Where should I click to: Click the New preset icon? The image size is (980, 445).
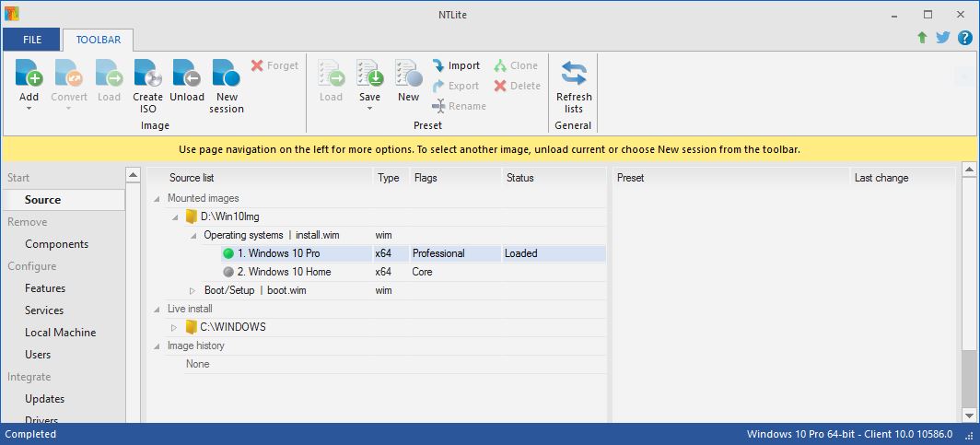[x=409, y=73]
